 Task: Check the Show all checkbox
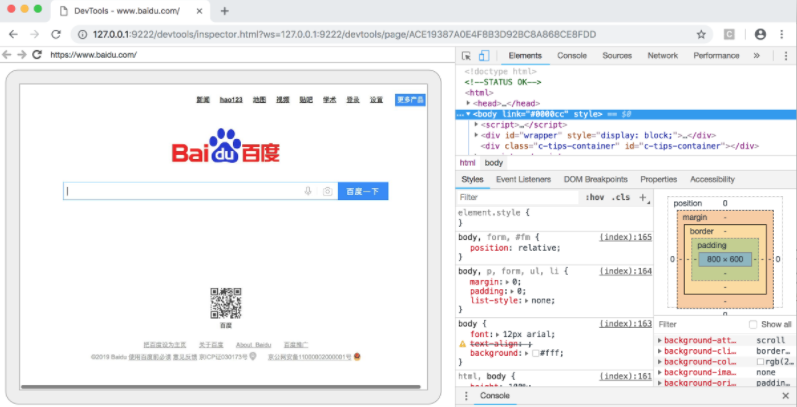(x=753, y=324)
